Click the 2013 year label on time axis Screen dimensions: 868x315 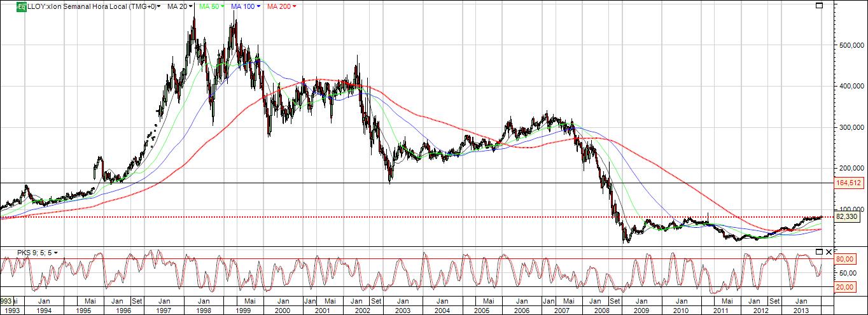point(801,310)
